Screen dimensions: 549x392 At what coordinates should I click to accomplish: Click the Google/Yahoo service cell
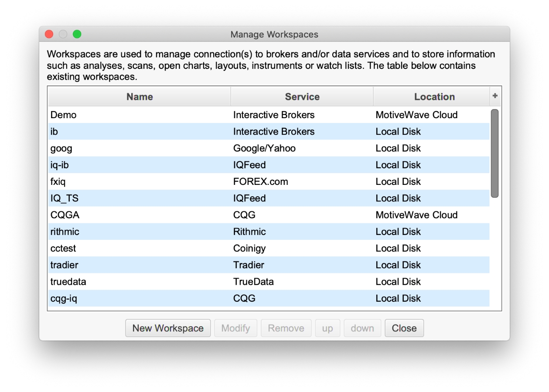click(x=264, y=148)
